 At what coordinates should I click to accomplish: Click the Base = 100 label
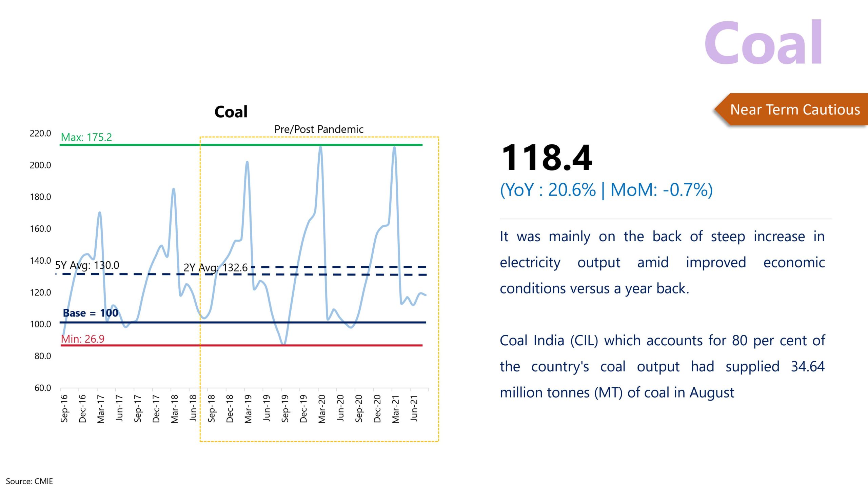tap(91, 313)
